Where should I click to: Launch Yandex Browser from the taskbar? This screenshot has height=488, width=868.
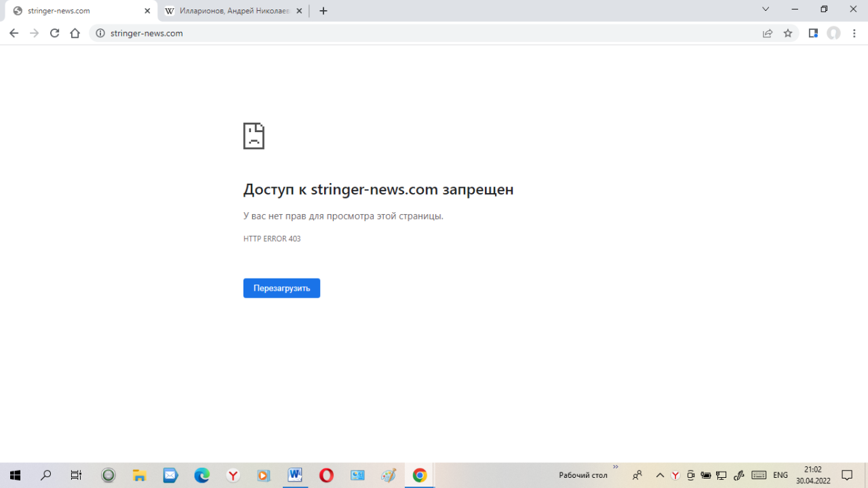(233, 475)
